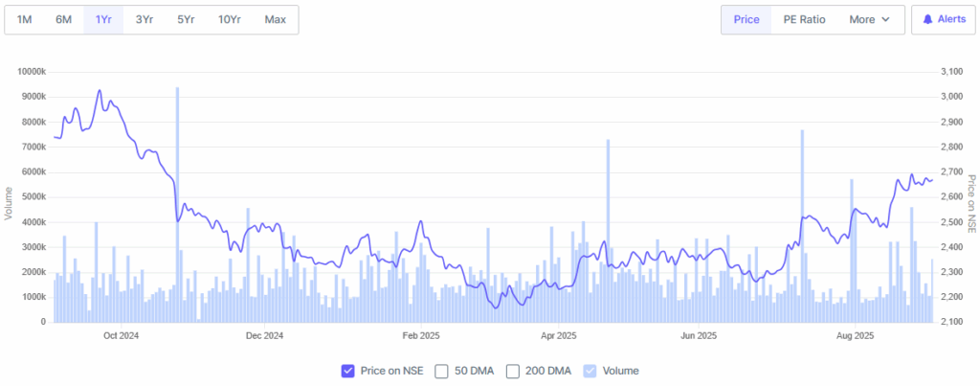Select the 1M time range
This screenshot has height=386, width=980.
tap(25, 19)
